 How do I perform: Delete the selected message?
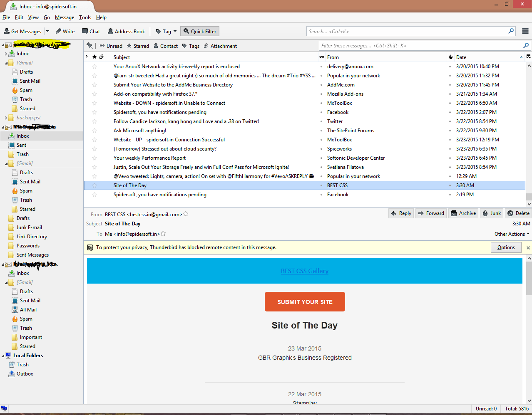coord(519,213)
